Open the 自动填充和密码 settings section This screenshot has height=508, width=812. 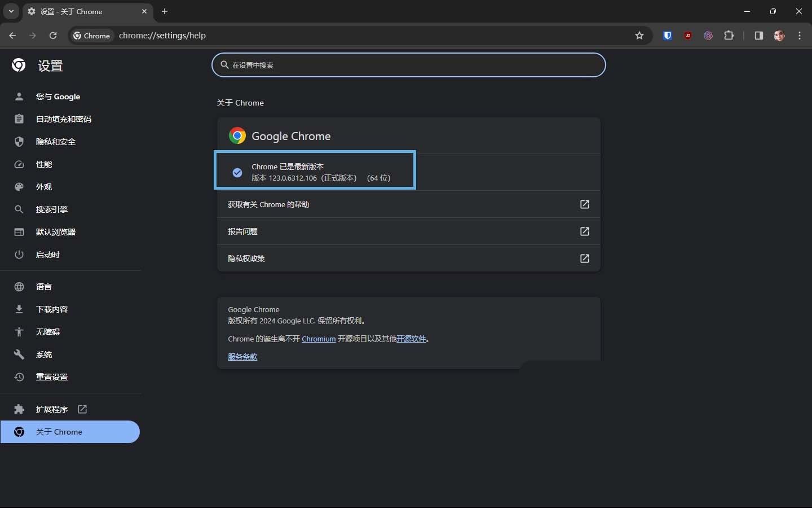click(70, 119)
